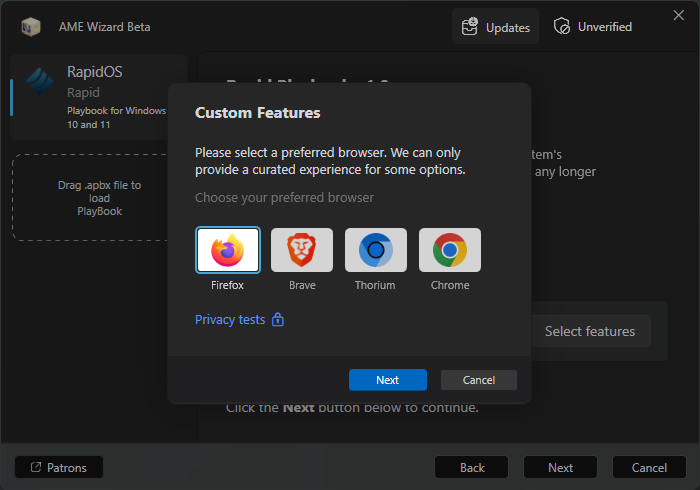The width and height of the screenshot is (700, 490).
Task: Click the blue Next button in dialog
Action: (x=388, y=380)
